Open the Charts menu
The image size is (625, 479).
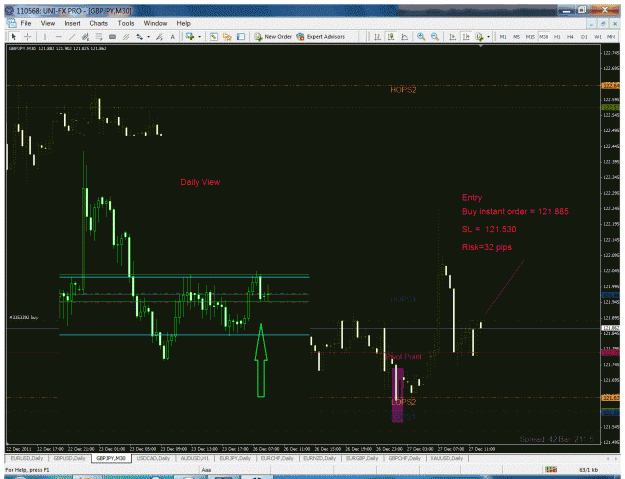point(98,24)
